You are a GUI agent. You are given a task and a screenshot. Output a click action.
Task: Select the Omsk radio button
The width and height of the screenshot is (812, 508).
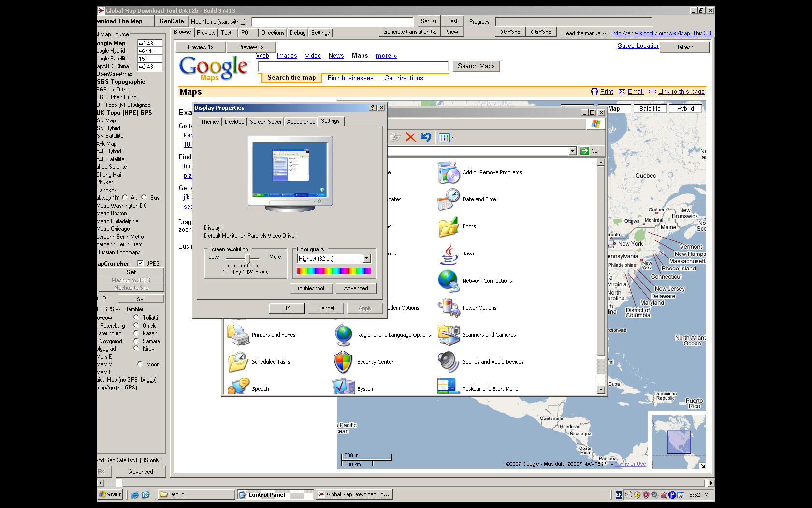pyautogui.click(x=136, y=325)
